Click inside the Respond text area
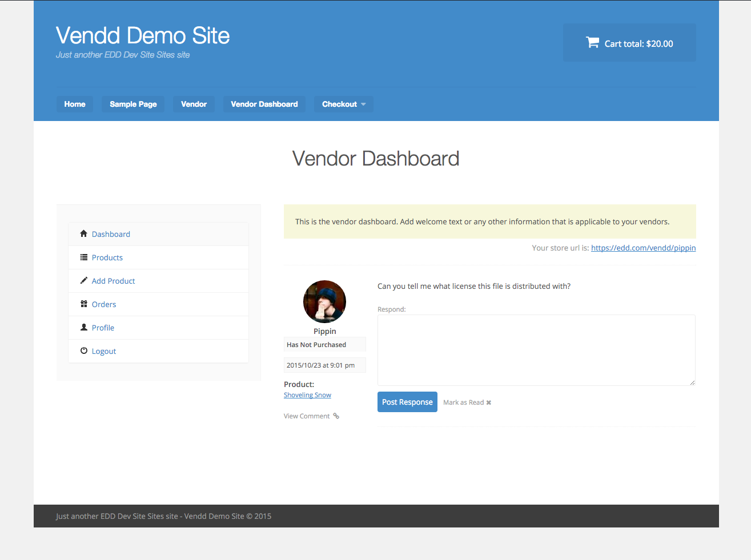Screen dimensions: 751x560 pyautogui.click(x=536, y=350)
